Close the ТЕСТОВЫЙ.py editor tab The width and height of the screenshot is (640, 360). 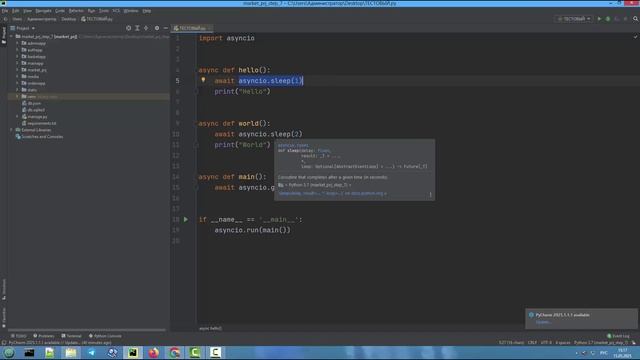tap(209, 28)
